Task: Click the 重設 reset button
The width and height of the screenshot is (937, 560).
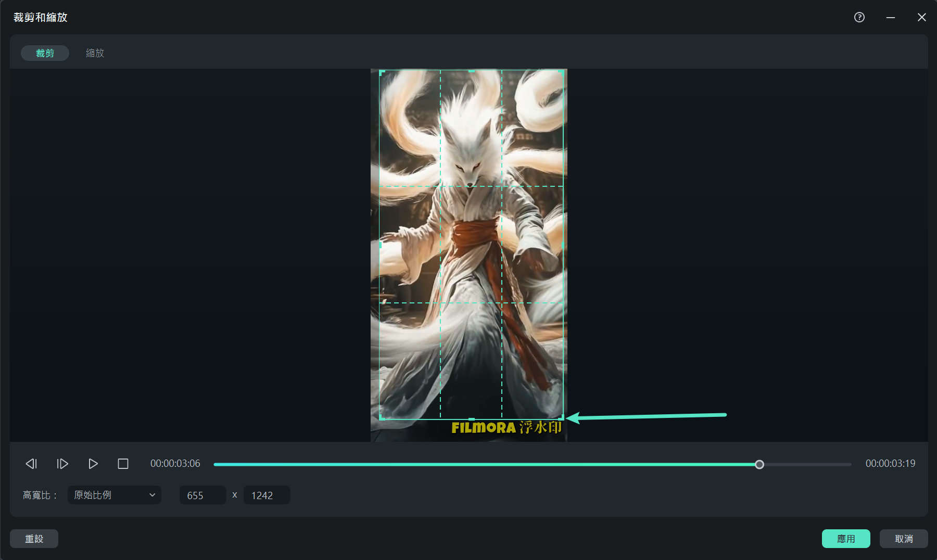Action: pyautogui.click(x=34, y=539)
